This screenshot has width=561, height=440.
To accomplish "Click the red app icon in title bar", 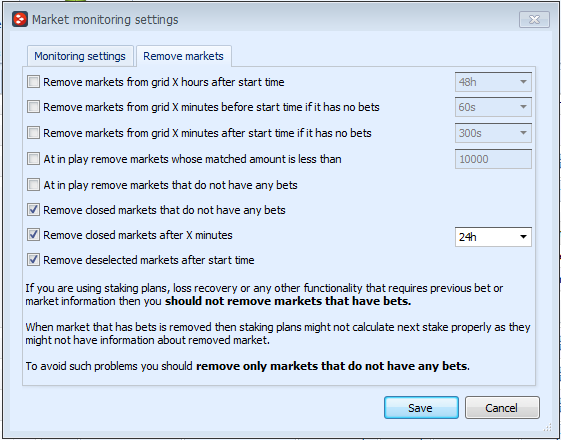I will point(20,19).
